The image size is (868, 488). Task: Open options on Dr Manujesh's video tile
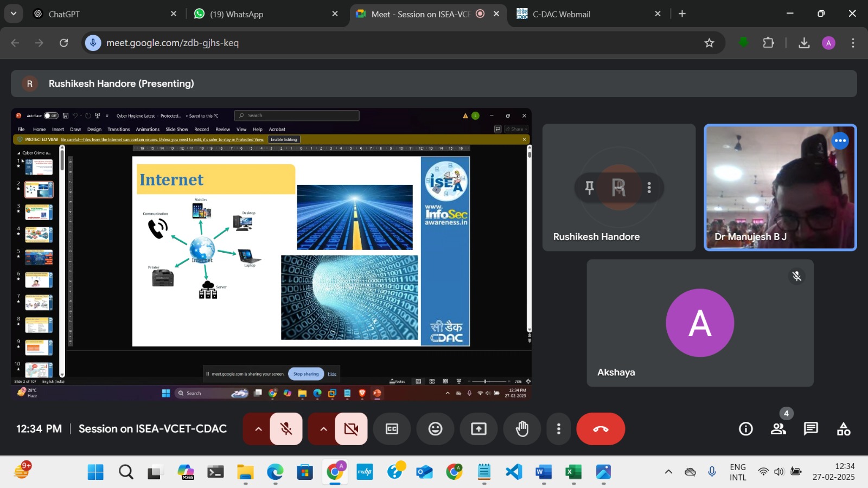tap(840, 141)
